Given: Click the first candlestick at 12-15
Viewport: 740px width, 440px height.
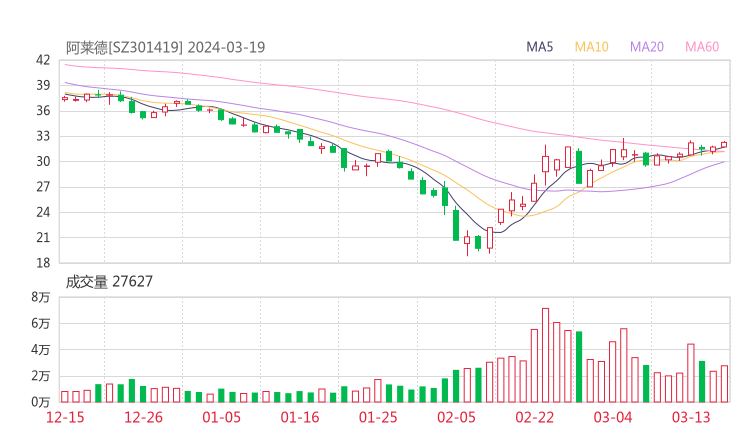Looking at the screenshot, I should [x=65, y=99].
